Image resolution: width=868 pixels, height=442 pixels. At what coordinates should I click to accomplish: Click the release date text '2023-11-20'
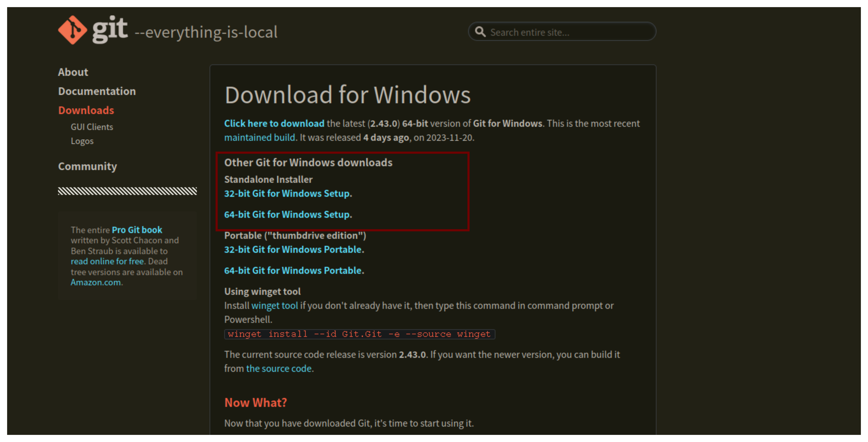click(449, 138)
